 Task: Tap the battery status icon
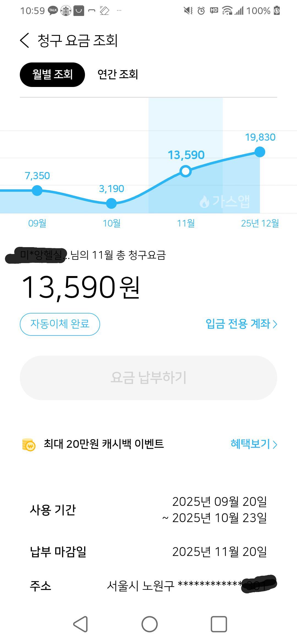(277, 11)
